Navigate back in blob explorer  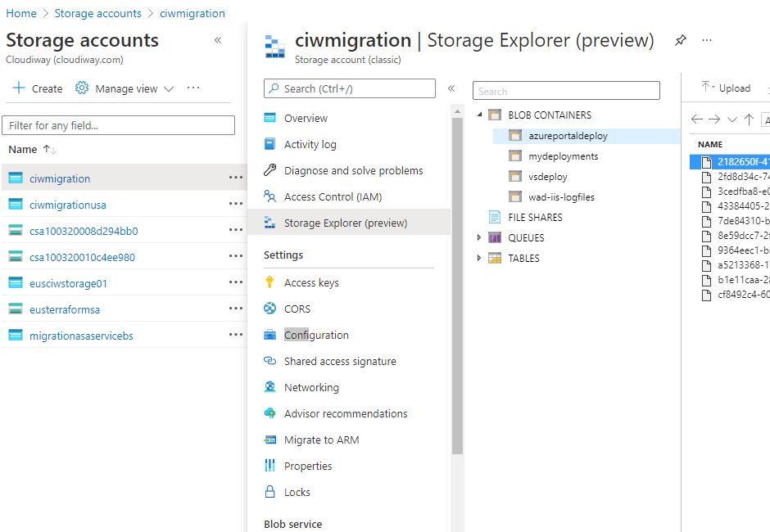tap(697, 119)
